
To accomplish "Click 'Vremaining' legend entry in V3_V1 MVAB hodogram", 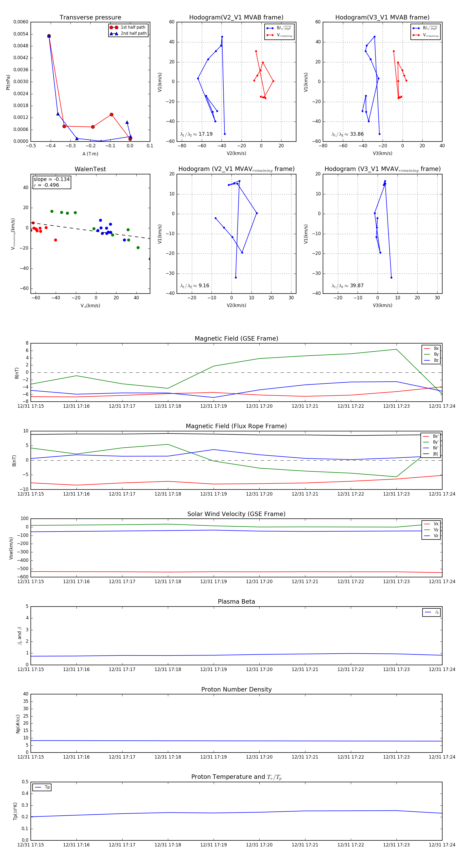I will 425,35.
